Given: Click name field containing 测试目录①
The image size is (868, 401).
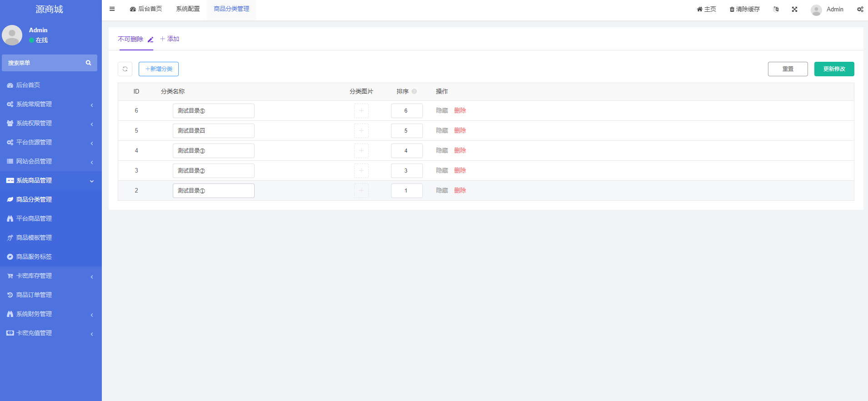Looking at the screenshot, I should [214, 191].
